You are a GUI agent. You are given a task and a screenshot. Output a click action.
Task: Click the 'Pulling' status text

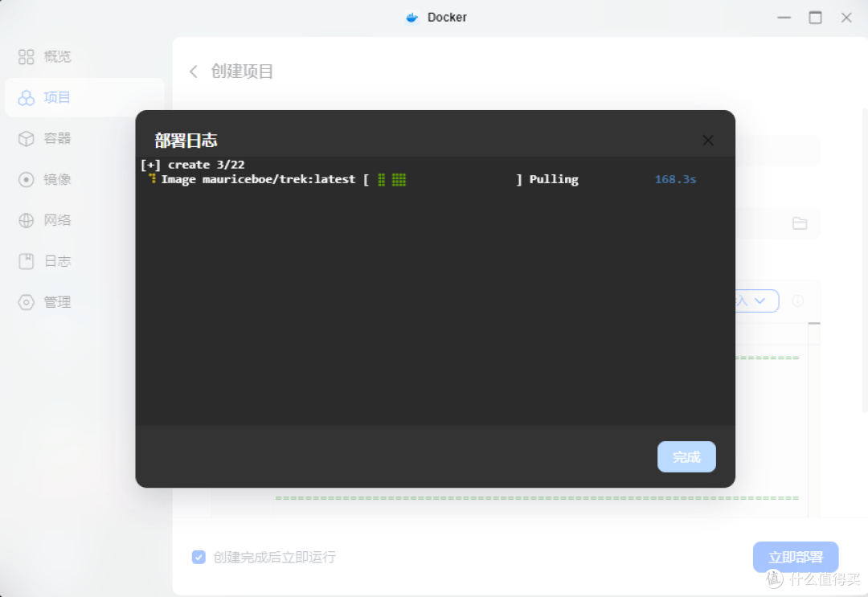point(554,179)
